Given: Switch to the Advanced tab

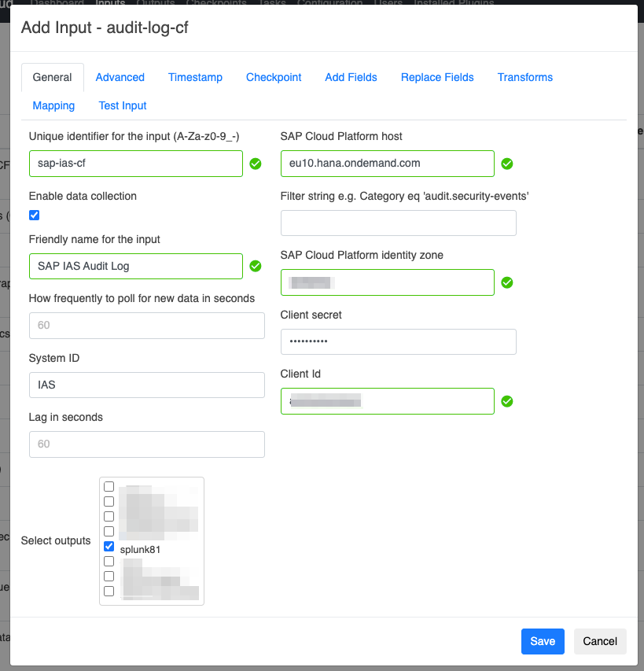Looking at the screenshot, I should pos(120,77).
